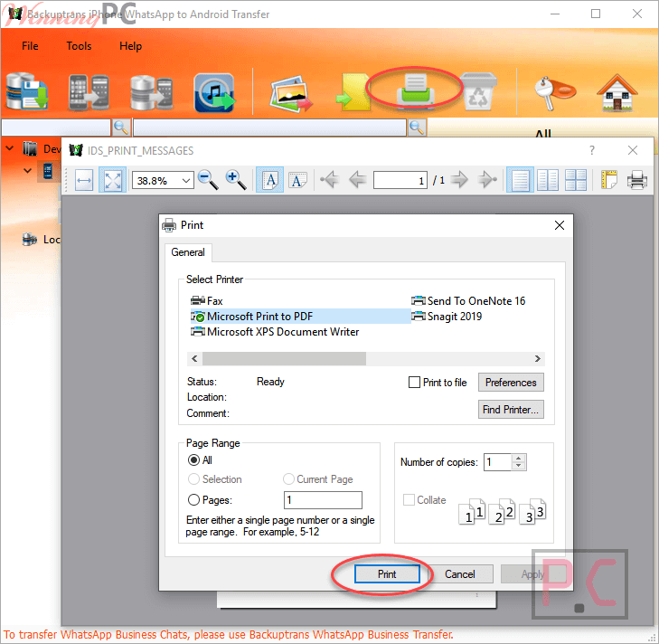The width and height of the screenshot is (659, 644).
Task: Click the home page house icon
Action: point(617,92)
